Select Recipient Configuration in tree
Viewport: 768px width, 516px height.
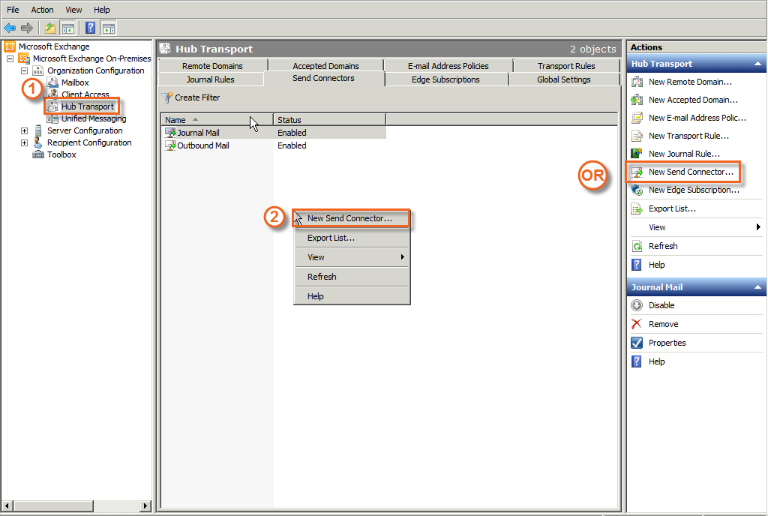89,143
